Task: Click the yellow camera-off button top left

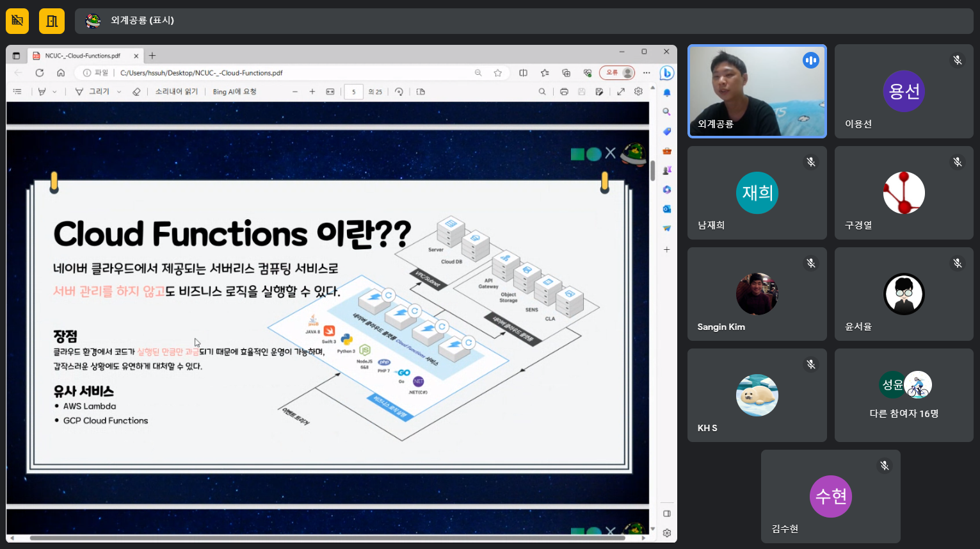Action: [17, 21]
